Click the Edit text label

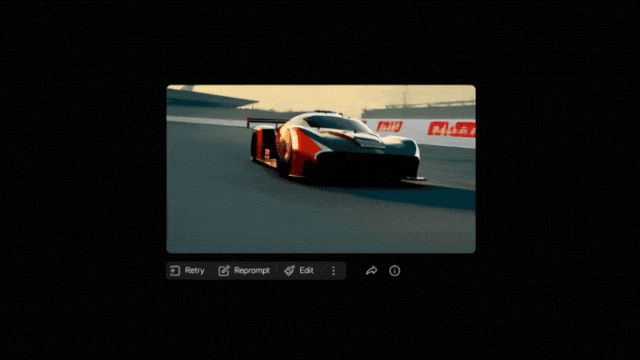pos(307,270)
